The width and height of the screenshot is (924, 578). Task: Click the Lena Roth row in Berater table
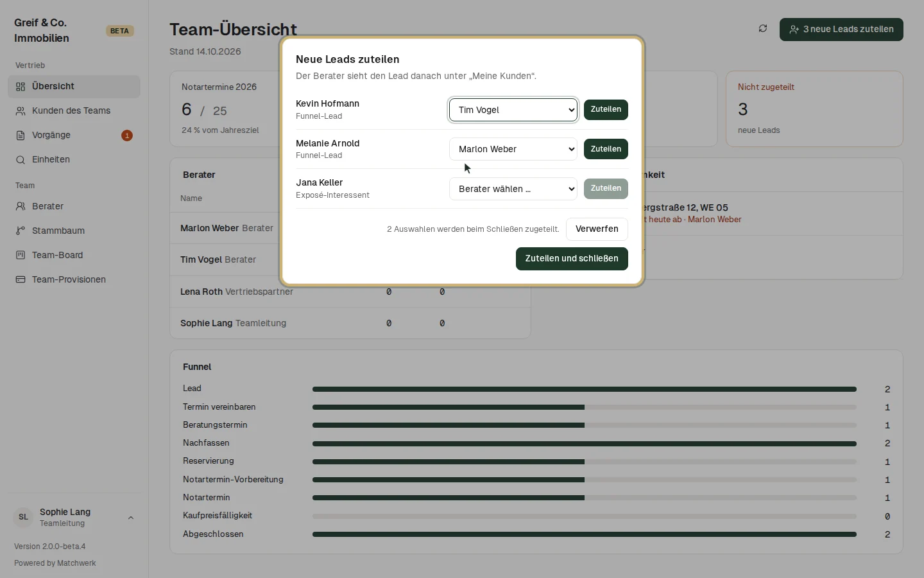pos(350,292)
